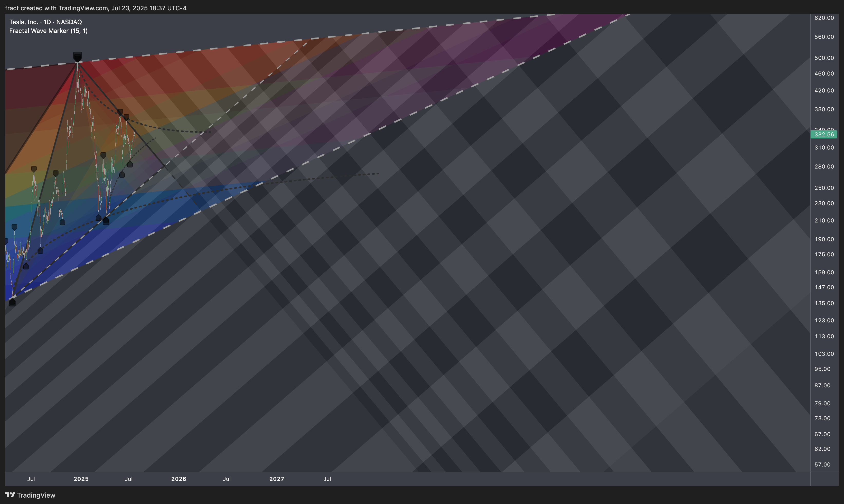This screenshot has width=844, height=504.
Task: Click the 500.00 price axis label
Action: (824, 58)
